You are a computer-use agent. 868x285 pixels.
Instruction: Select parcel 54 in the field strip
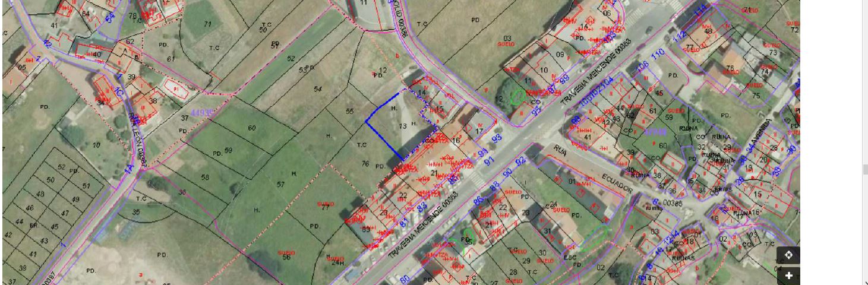[317, 89]
